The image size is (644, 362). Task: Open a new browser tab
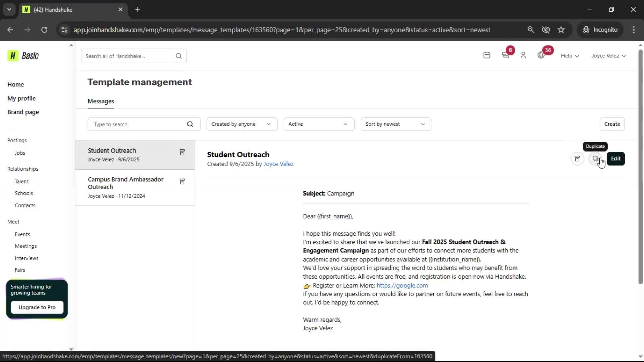click(138, 10)
